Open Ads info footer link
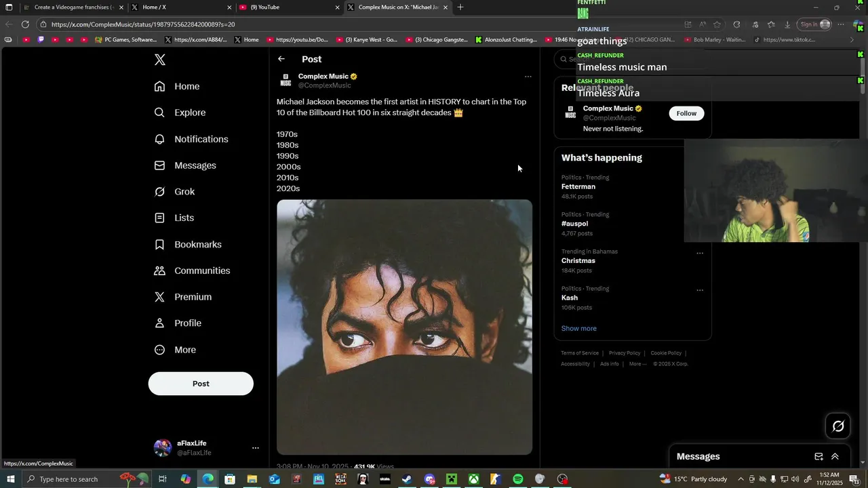This screenshot has height=488, width=868. point(610,364)
